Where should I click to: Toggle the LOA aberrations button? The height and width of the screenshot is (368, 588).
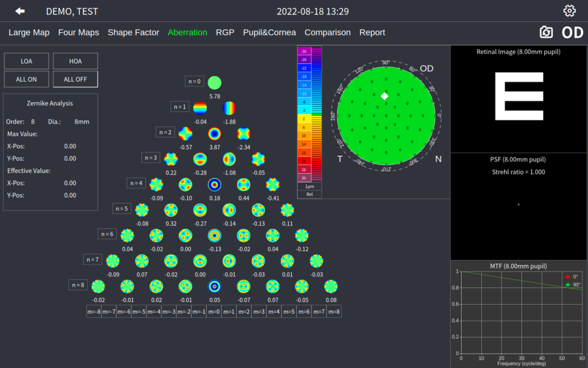26,61
